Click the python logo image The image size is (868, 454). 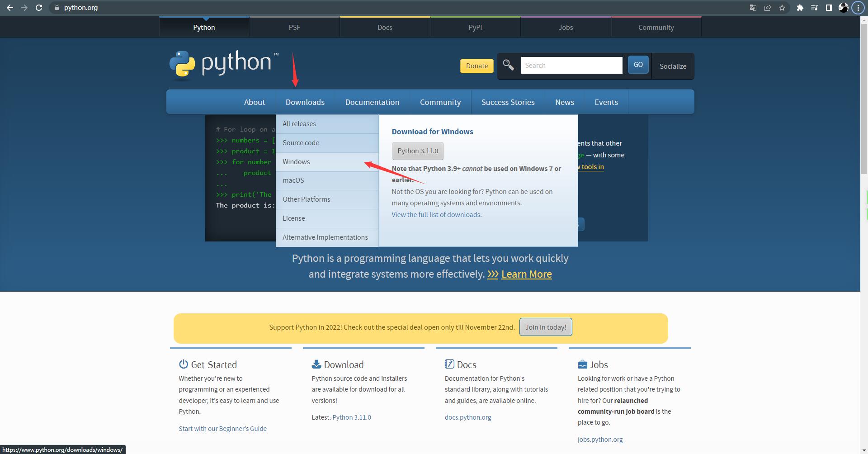224,66
